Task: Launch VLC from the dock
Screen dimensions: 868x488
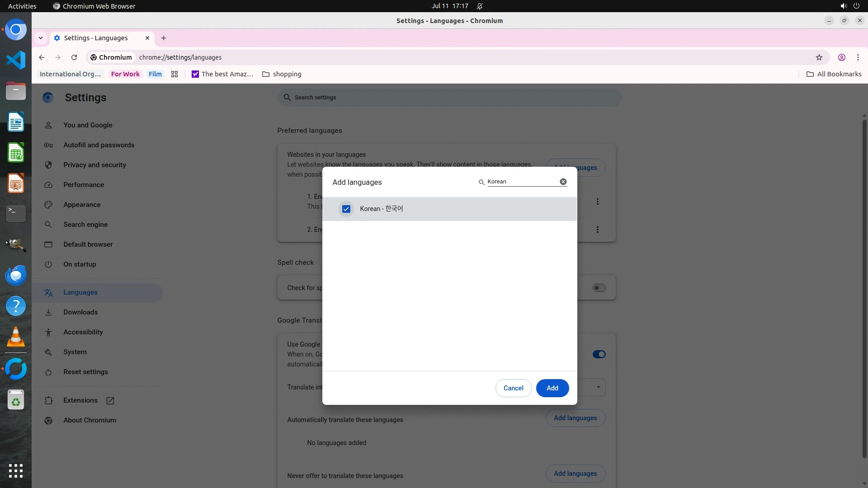Action: [16, 337]
